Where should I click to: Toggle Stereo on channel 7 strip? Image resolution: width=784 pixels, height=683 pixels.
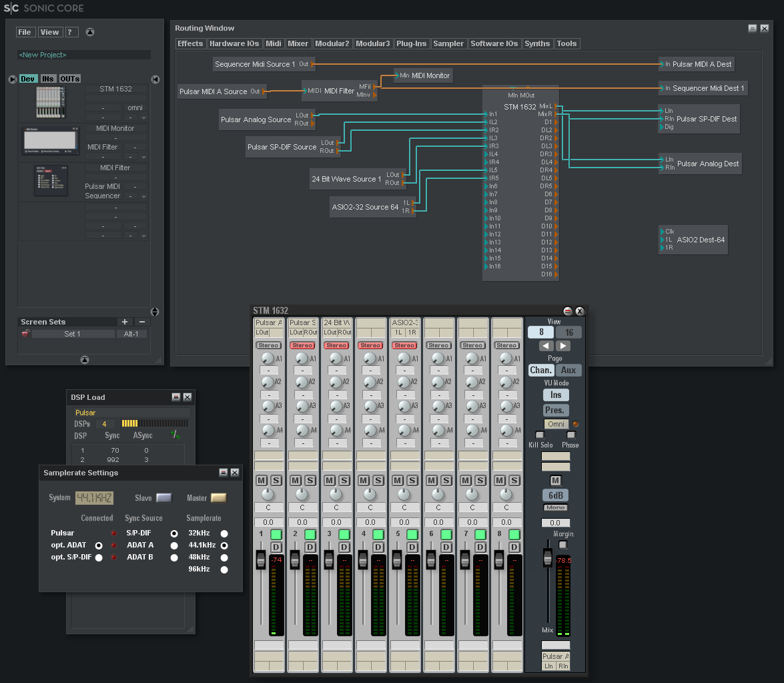coord(472,345)
